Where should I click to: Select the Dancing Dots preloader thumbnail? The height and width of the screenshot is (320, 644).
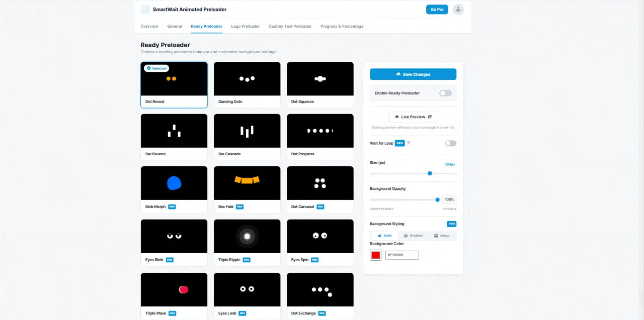click(x=247, y=84)
